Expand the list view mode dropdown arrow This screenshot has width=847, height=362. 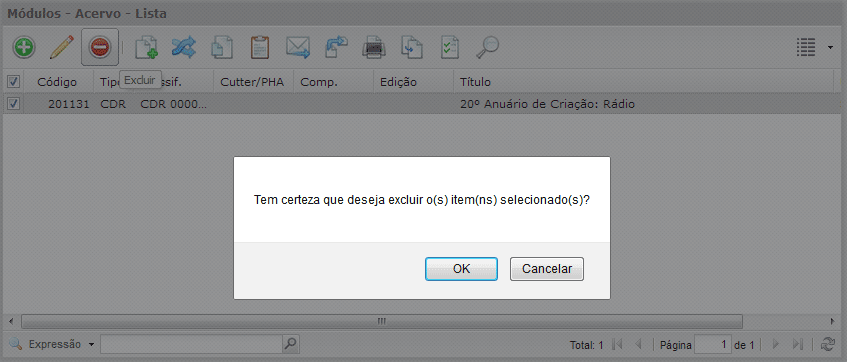[830, 48]
